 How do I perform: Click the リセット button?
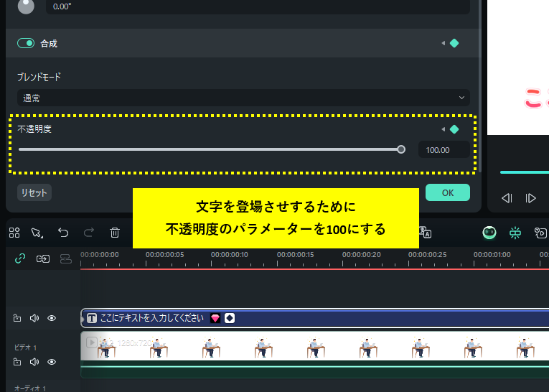(34, 192)
